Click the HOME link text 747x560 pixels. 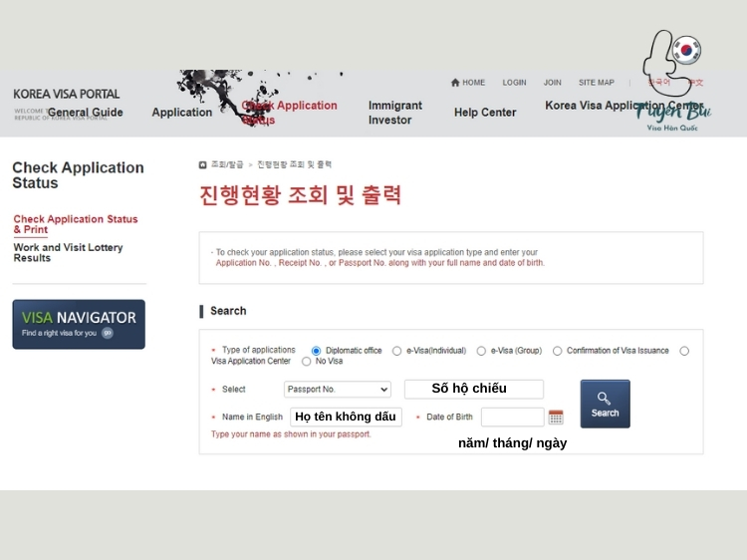473,83
